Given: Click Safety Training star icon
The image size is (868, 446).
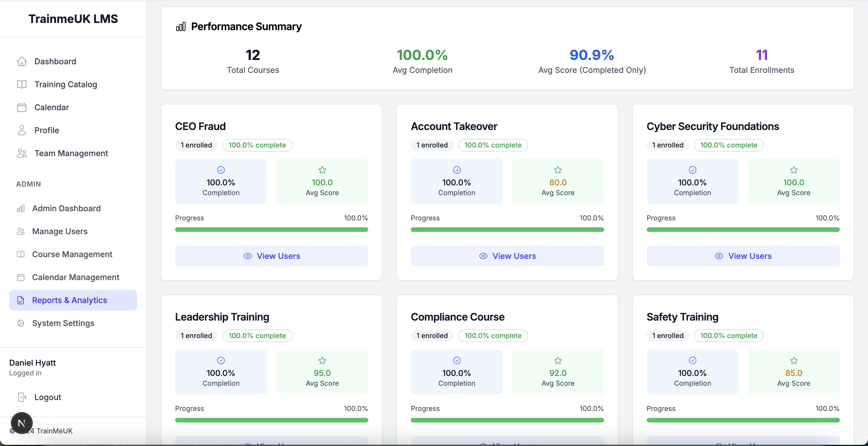Looking at the screenshot, I should pos(794,361).
